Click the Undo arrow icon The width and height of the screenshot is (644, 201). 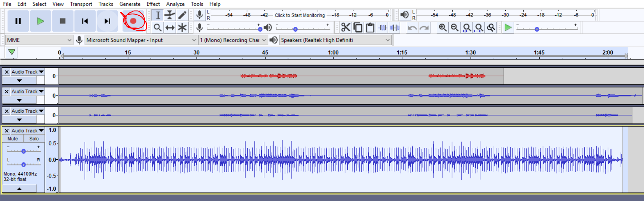[x=412, y=28]
